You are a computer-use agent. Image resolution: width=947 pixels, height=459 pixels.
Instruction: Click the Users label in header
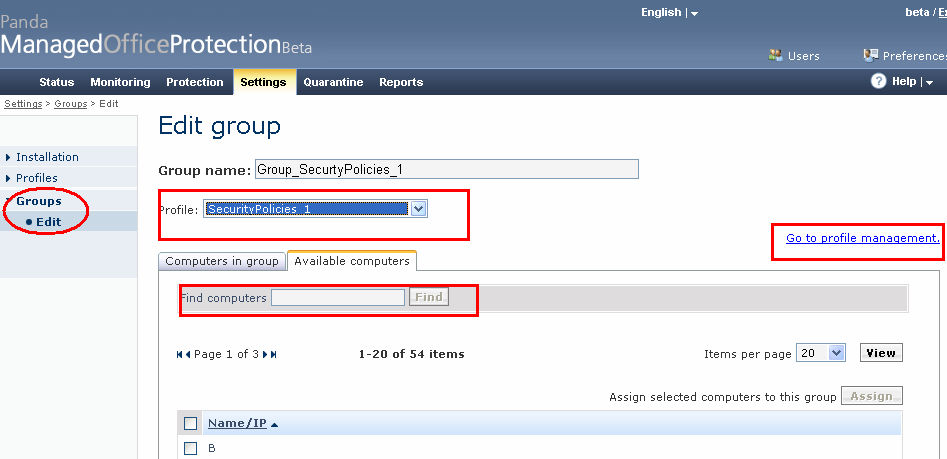coord(803,56)
